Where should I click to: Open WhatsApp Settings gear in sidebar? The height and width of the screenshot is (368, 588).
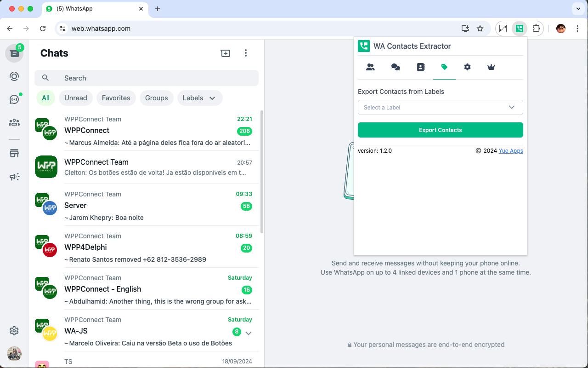tap(14, 331)
